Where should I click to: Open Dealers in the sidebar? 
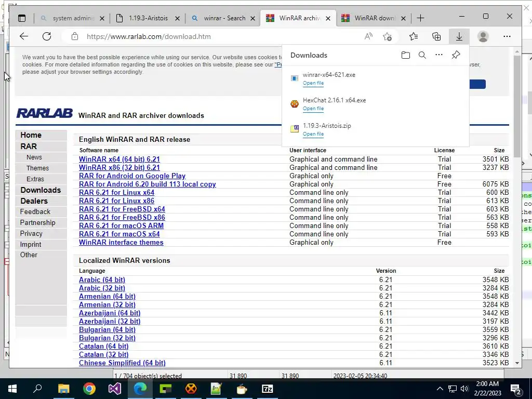[x=34, y=201]
